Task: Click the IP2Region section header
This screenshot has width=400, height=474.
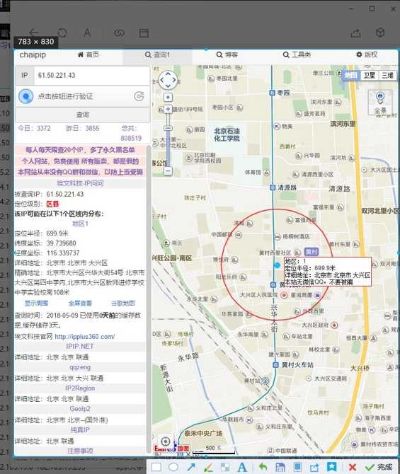Action: [x=80, y=388]
